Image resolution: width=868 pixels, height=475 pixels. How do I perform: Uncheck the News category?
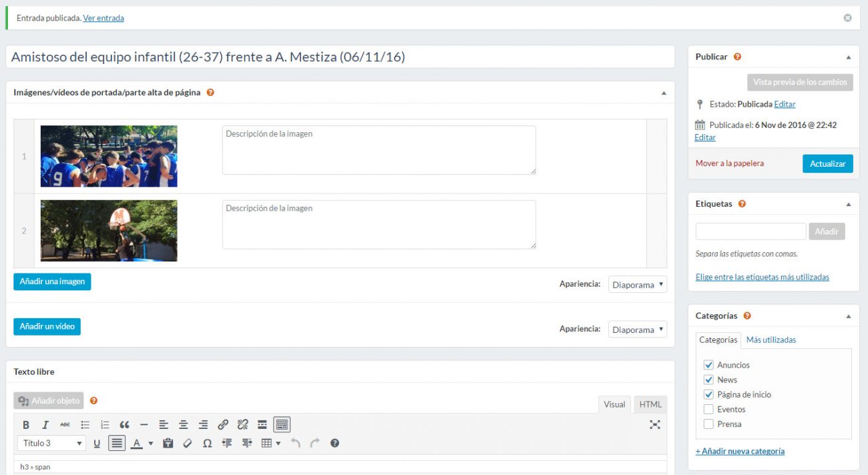(x=708, y=380)
